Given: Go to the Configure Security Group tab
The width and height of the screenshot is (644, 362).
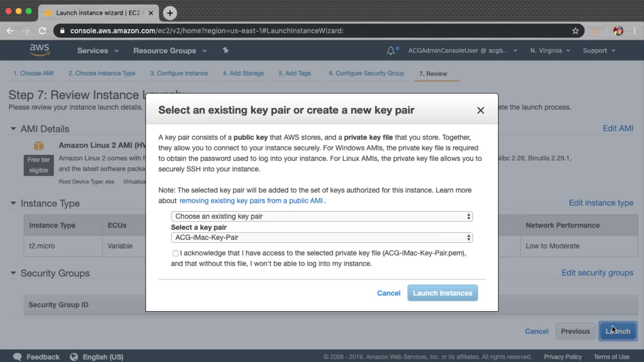Looking at the screenshot, I should click(x=366, y=73).
